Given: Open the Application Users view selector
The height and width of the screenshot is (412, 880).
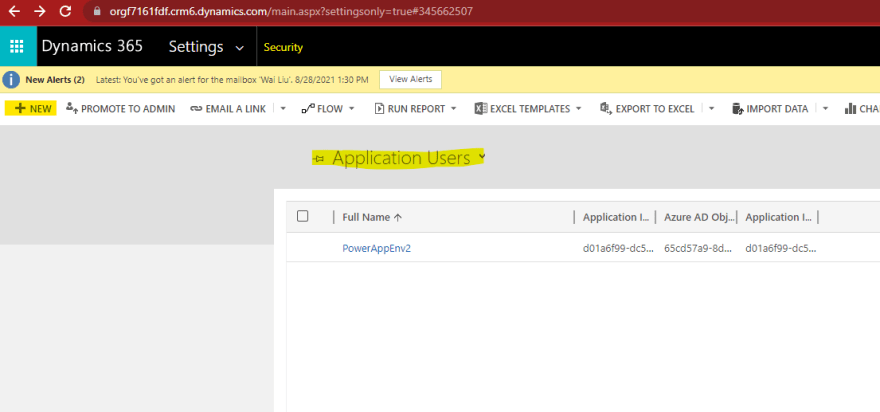Looking at the screenshot, I should [408, 158].
